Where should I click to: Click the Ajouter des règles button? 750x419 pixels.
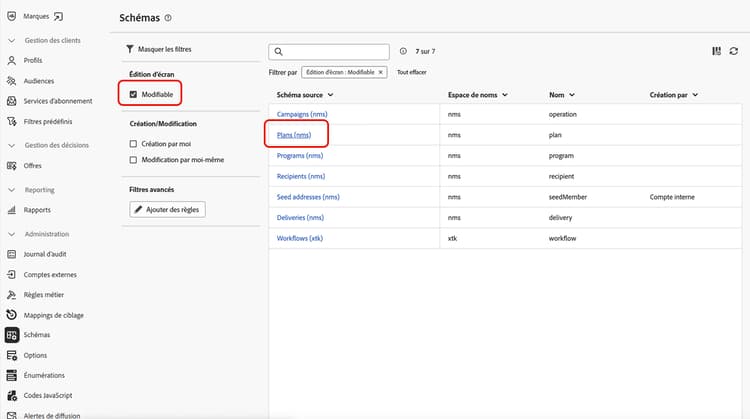[x=168, y=209]
